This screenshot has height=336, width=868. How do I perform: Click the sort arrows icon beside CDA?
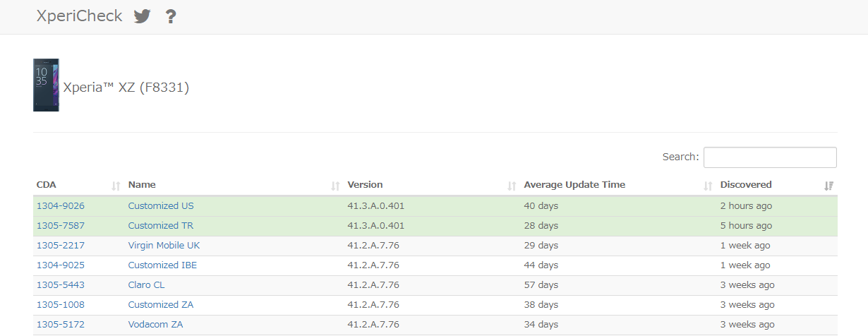coord(116,186)
